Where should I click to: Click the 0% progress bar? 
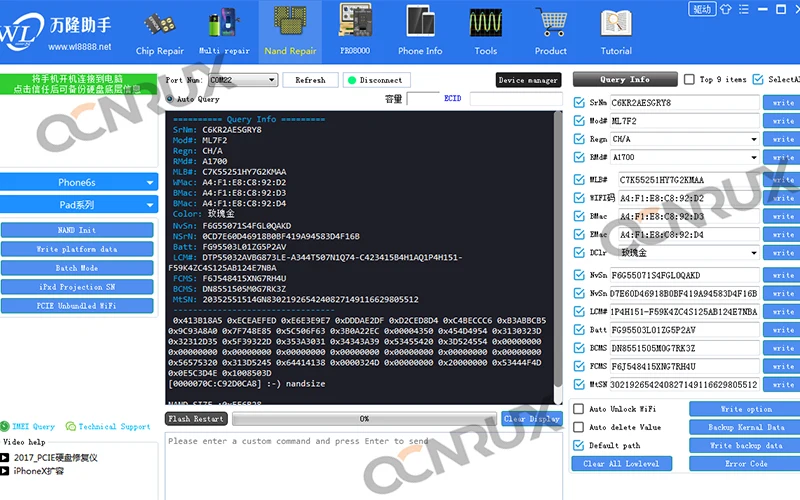364,419
